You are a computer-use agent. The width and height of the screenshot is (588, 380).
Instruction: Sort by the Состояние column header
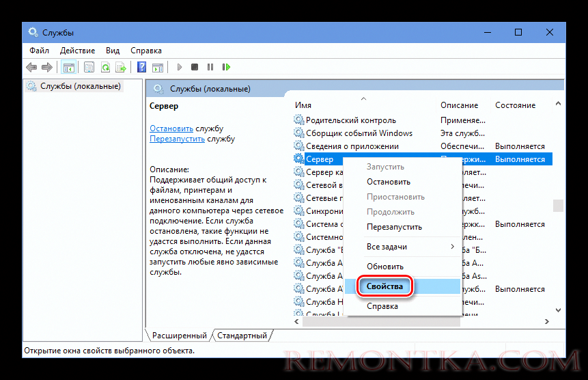(x=521, y=105)
